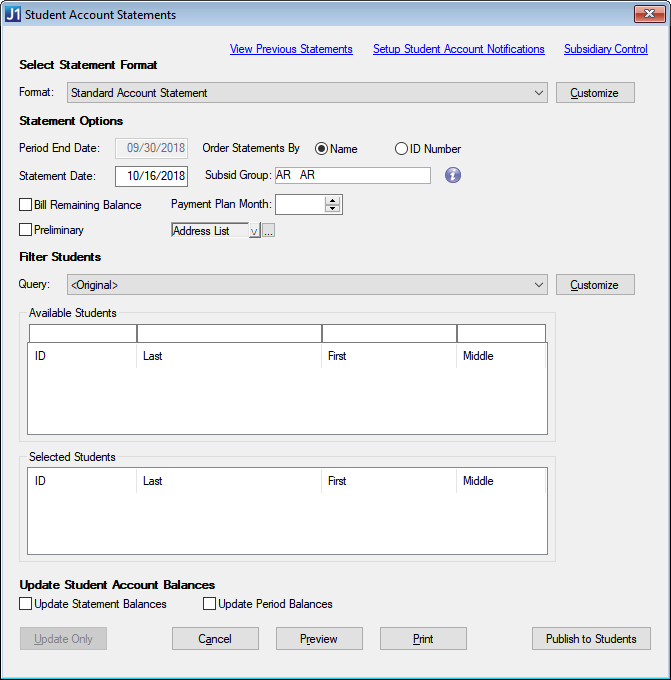Viewport: 671px width, 680px height.
Task: Choose the Name radio button
Action: (x=322, y=149)
